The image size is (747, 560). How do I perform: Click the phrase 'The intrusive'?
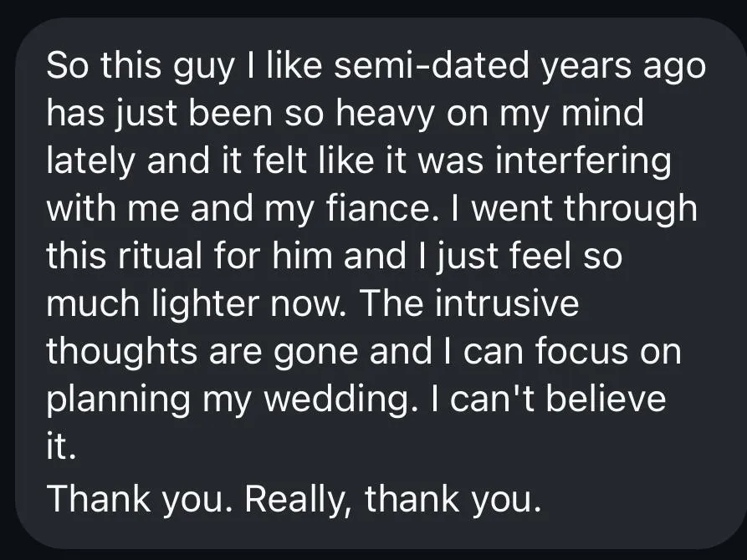coord(468,303)
